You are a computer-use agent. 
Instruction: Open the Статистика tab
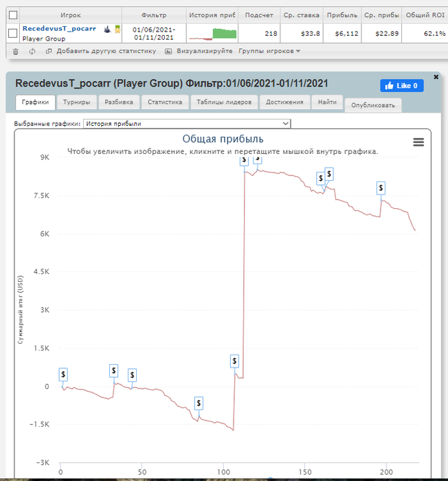click(165, 102)
